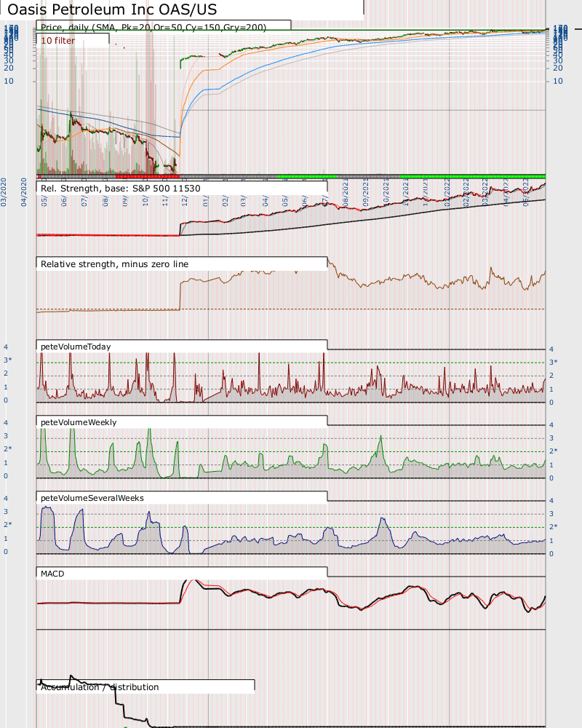
Task: Click the 10 filter label
Action: [58, 40]
